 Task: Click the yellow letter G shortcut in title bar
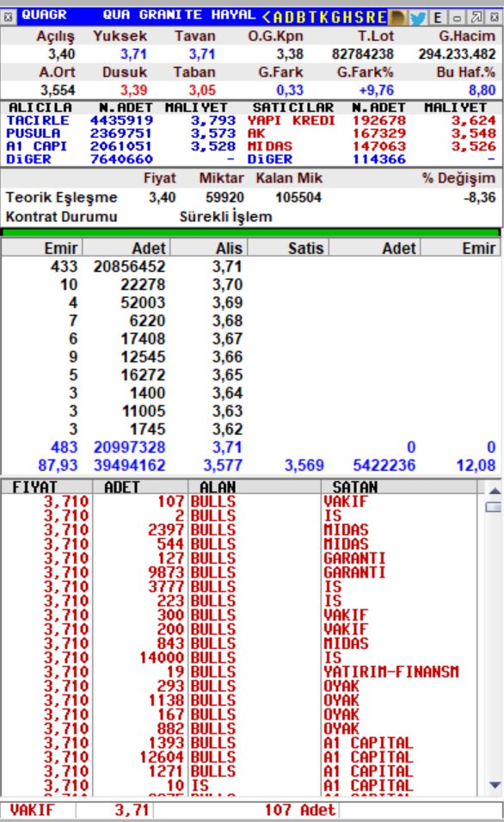[x=337, y=18]
